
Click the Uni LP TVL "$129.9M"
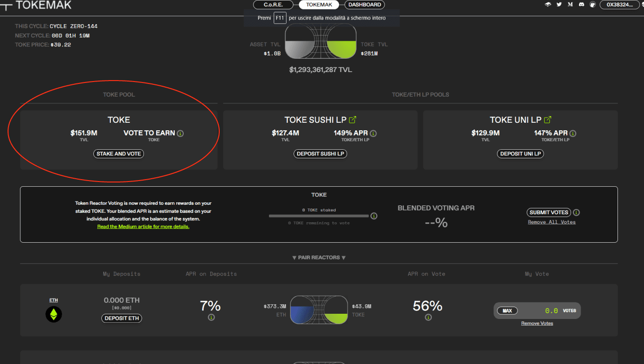485,133
